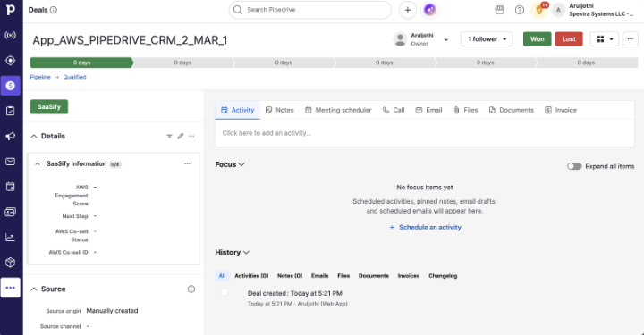The height and width of the screenshot is (335, 644).
Task: Select the first green pipeline stage
Action: (81, 63)
